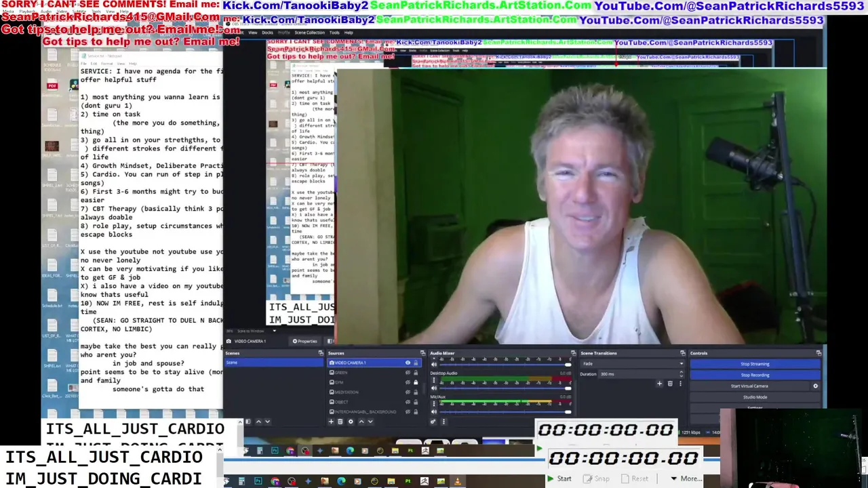This screenshot has width=868, height=488.
Task: Click '7) CBT Therapy' line in Notepad
Action: (x=151, y=209)
